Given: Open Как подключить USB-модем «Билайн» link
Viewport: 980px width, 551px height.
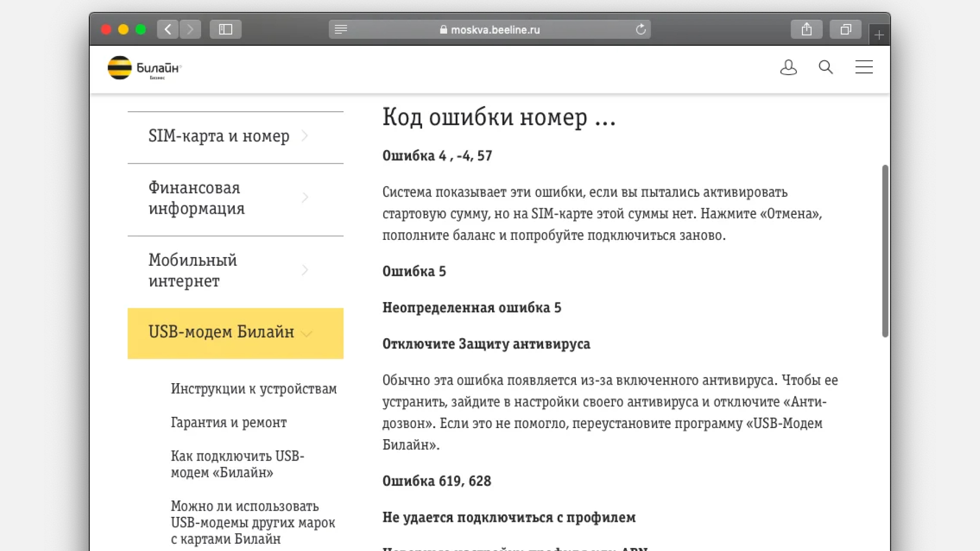Looking at the screenshot, I should 237,464.
